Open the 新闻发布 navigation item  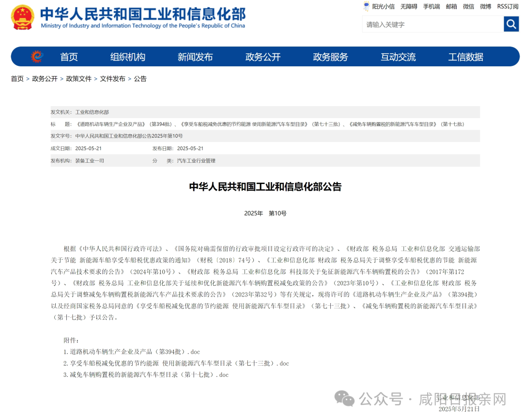(x=195, y=57)
